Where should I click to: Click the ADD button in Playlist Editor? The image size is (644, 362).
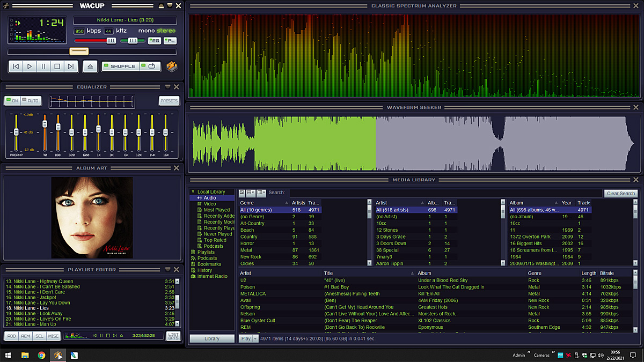point(11,336)
